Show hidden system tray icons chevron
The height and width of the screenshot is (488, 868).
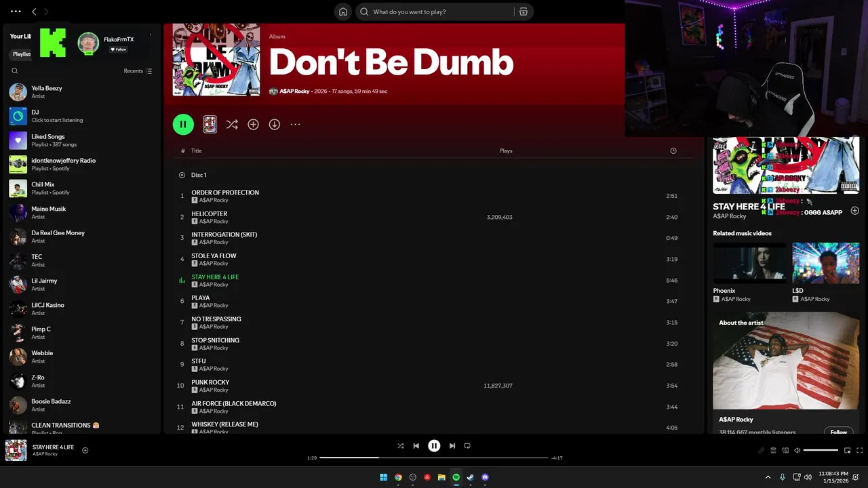tap(768, 477)
